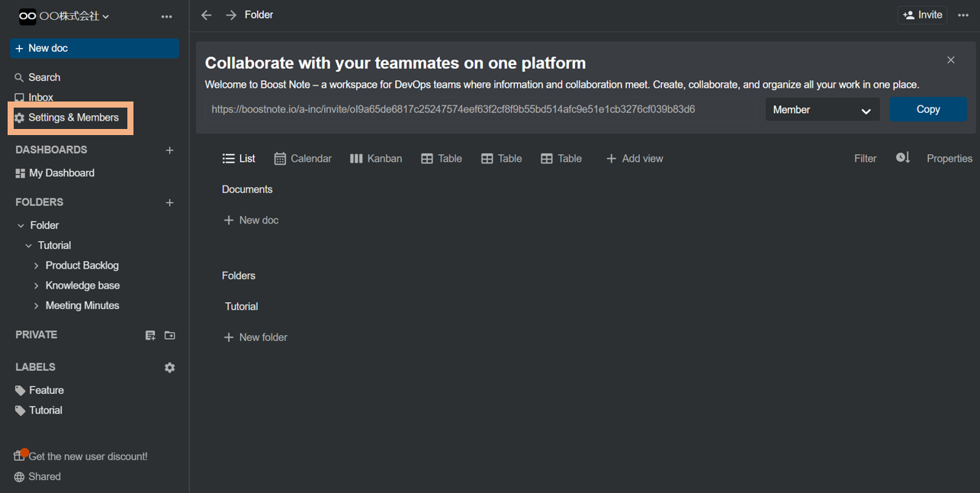Add a new dashboard with the plus icon

(x=170, y=150)
